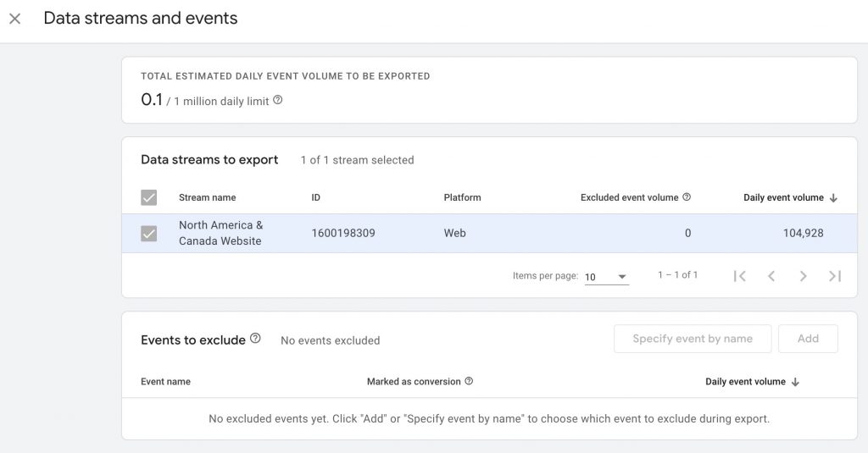
Task: Go to previous page of streams
Action: pyautogui.click(x=771, y=276)
